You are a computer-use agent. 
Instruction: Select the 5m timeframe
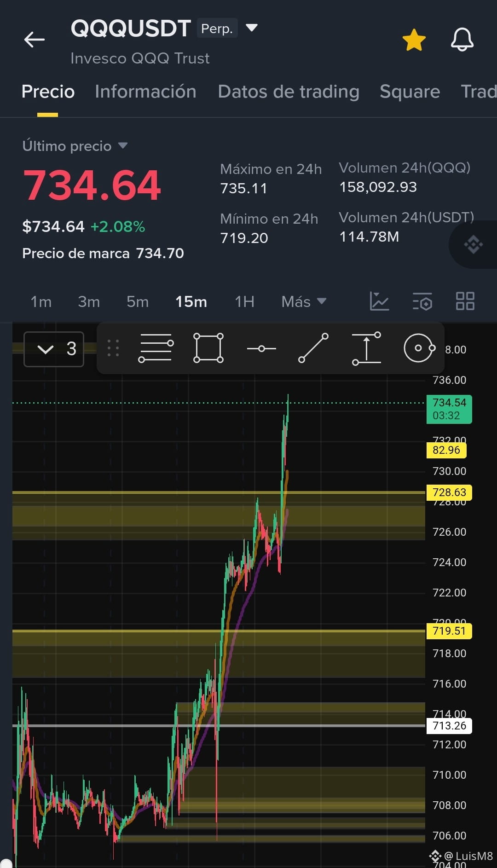point(138,302)
